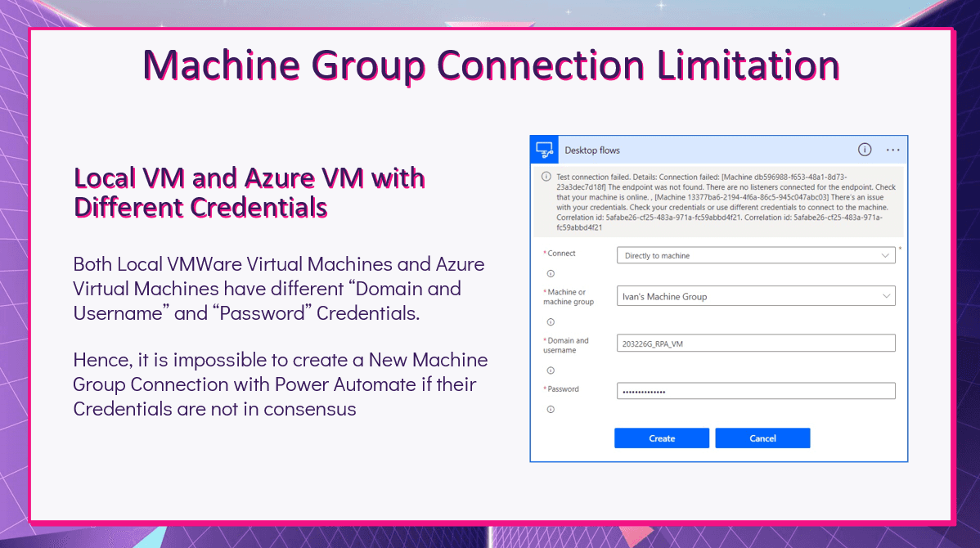Click the paragraph starting 'Hence, it is impossible'

point(280,384)
